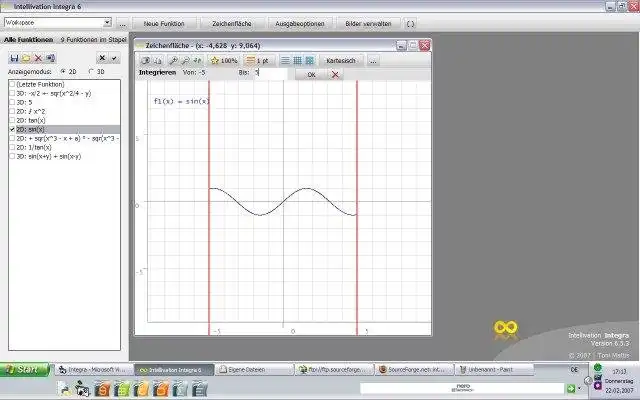Click the '...' button next to Workspace
Screen dimensions: 640x400
pyautogui.click(x=122, y=24)
